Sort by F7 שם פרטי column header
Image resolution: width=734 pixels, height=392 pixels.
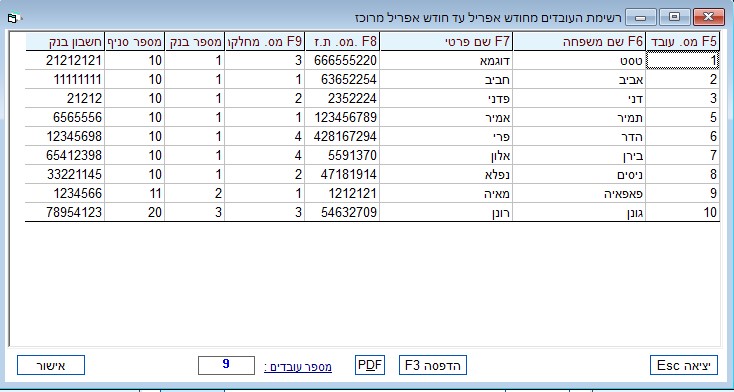click(x=447, y=42)
